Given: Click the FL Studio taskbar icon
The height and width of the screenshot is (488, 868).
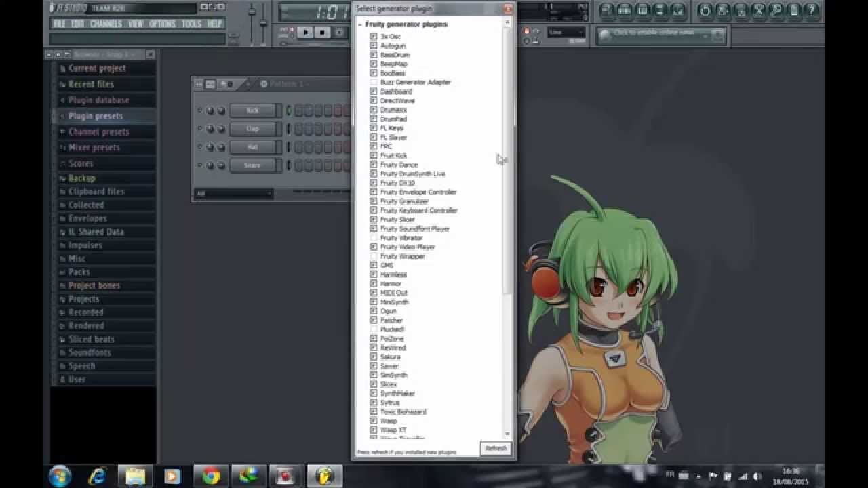Looking at the screenshot, I should pos(325,476).
